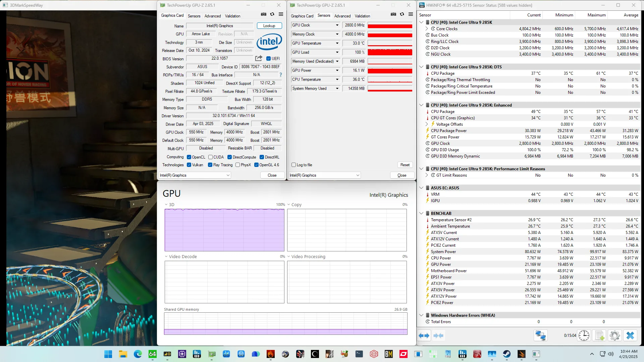Open the GPU Clock sensor dropdown
The image size is (644, 362).
tap(337, 25)
